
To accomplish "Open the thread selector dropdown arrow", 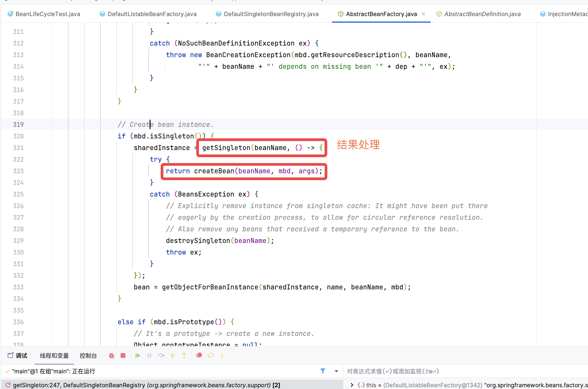I will tap(336, 371).
